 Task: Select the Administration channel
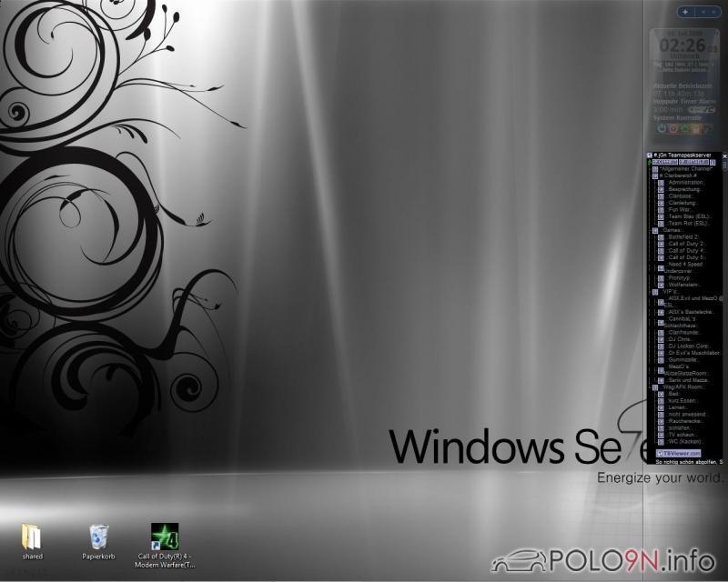(x=686, y=182)
